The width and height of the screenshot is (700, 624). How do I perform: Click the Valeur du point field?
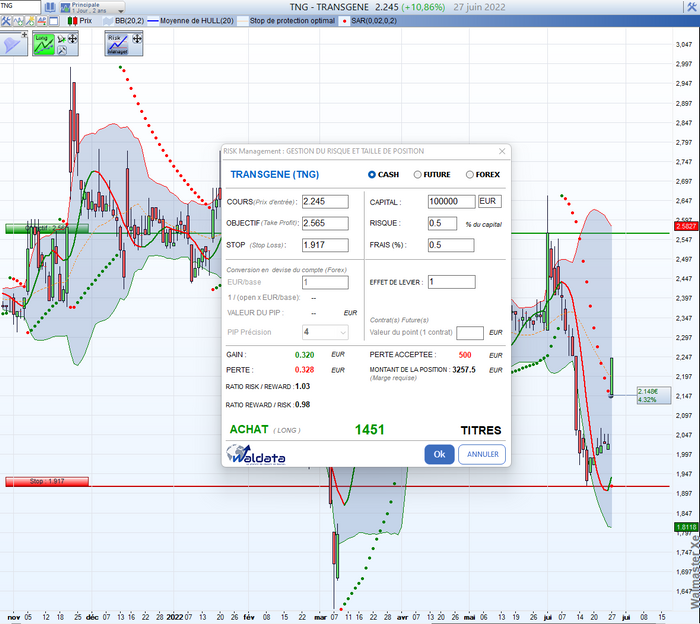pos(470,333)
